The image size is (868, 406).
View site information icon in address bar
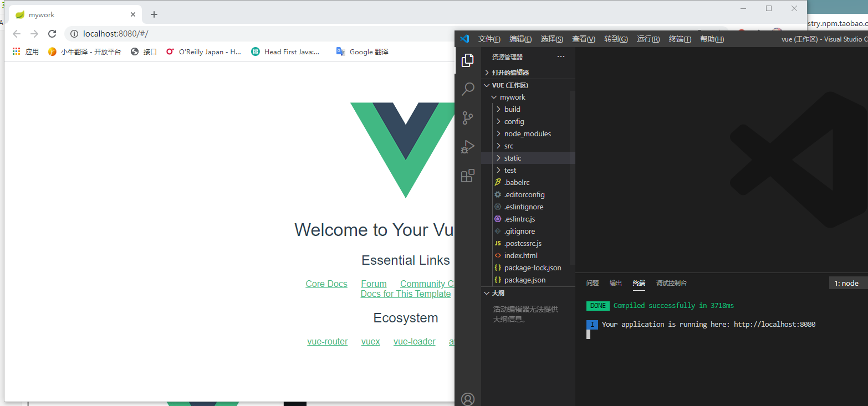(x=74, y=34)
